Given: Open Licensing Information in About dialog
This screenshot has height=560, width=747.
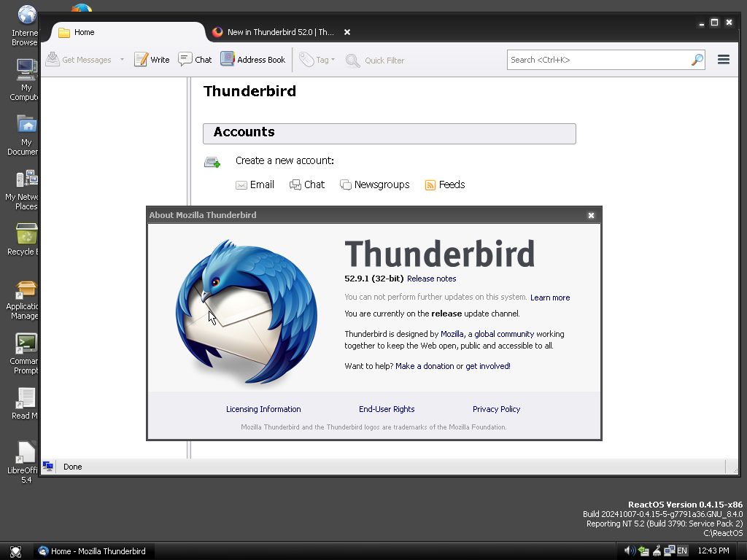Looking at the screenshot, I should 263,409.
